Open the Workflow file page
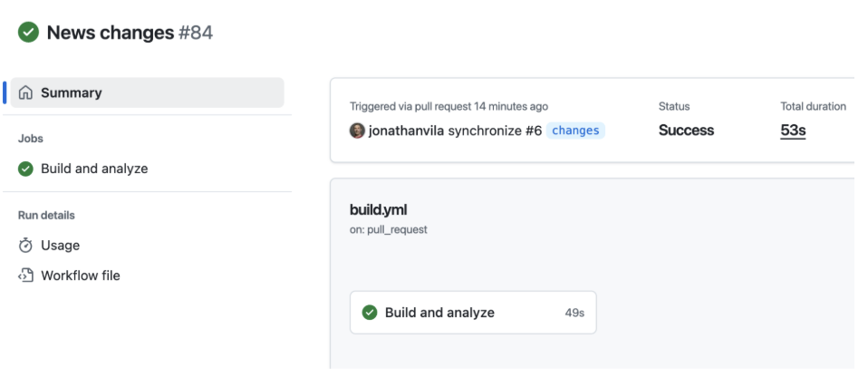 [x=80, y=275]
